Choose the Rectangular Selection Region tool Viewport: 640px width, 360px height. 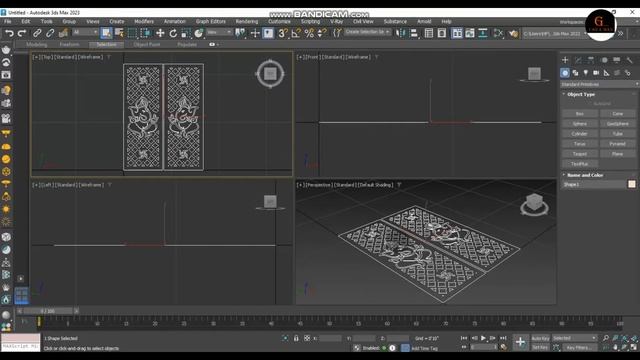(132, 33)
